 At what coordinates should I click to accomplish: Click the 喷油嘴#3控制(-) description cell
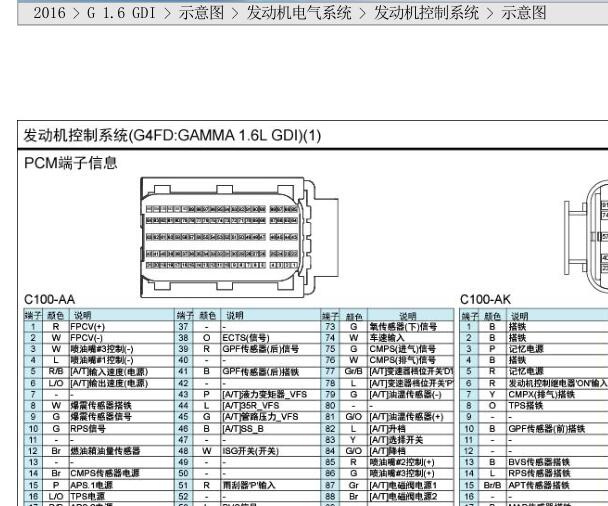coord(121,349)
